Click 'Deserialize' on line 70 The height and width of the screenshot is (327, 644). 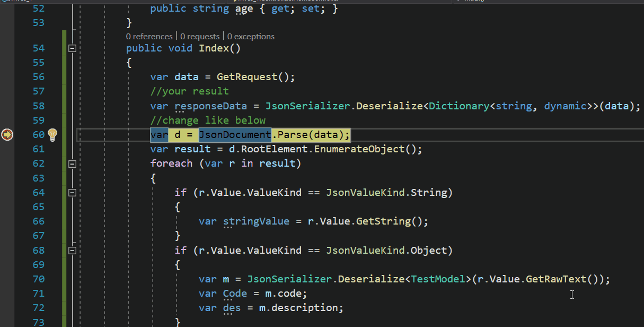[371, 279]
